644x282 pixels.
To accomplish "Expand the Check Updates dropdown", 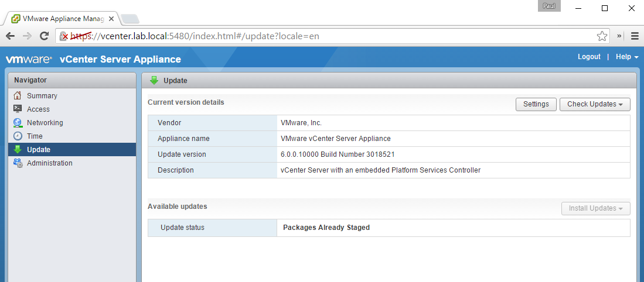I will [595, 104].
